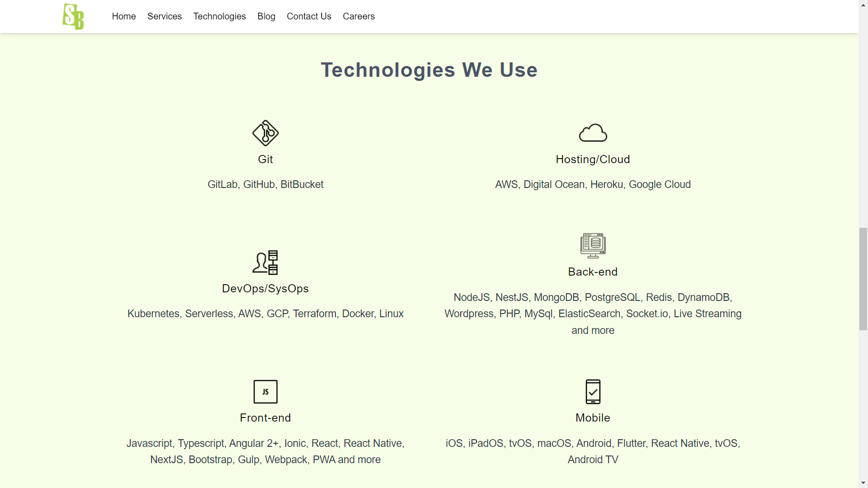Click the Front-end JavaScript icon
868x488 pixels.
pos(265,391)
